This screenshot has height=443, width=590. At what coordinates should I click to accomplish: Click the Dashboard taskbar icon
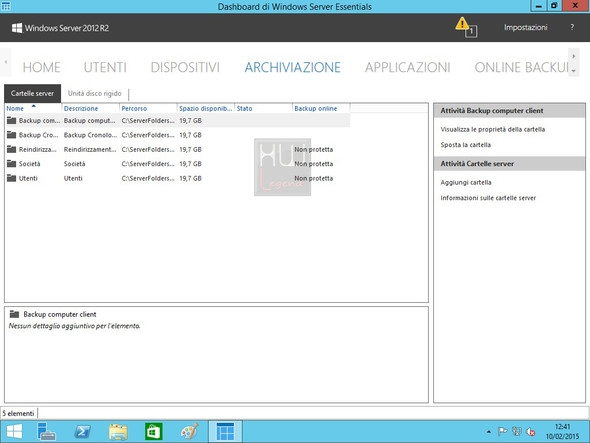(x=225, y=431)
